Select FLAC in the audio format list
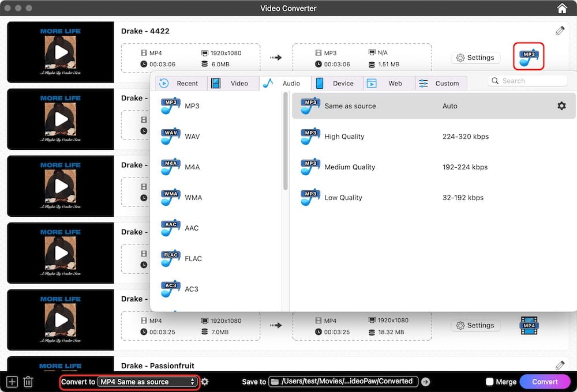This screenshot has height=392, width=577. 193,258
